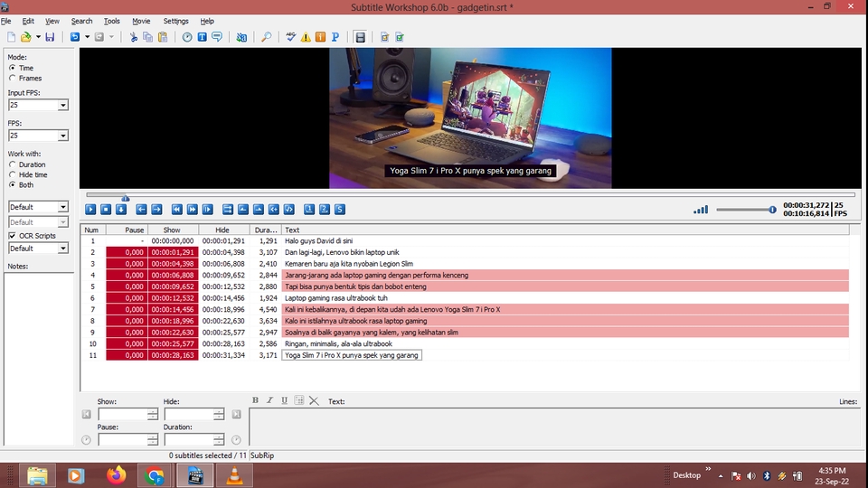The width and height of the screenshot is (868, 488).
Task: Stop the video with the stop button
Action: coord(106,209)
